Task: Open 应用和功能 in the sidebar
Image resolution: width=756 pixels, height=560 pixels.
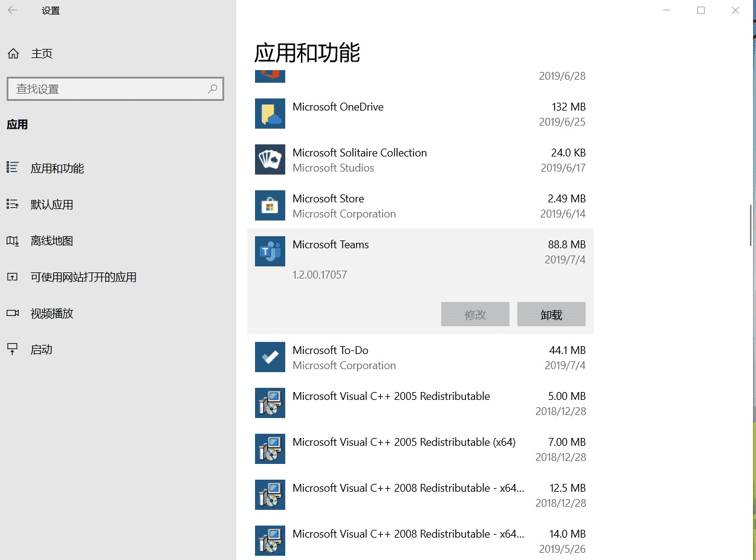Action: coord(57,169)
